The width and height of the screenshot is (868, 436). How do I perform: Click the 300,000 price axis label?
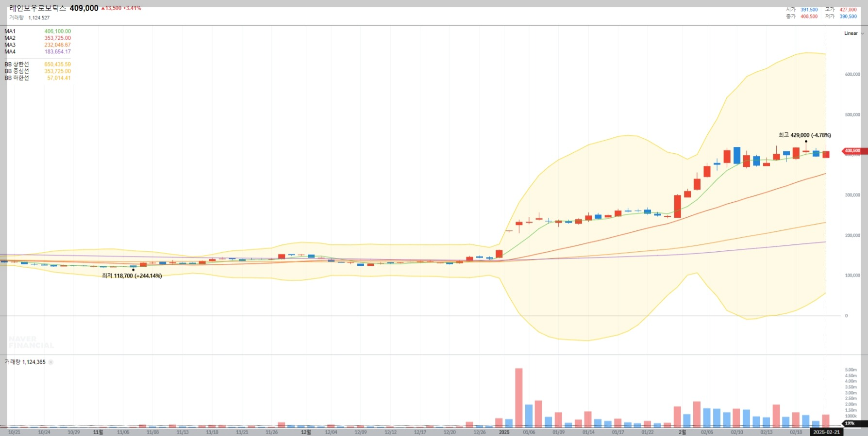pyautogui.click(x=852, y=195)
